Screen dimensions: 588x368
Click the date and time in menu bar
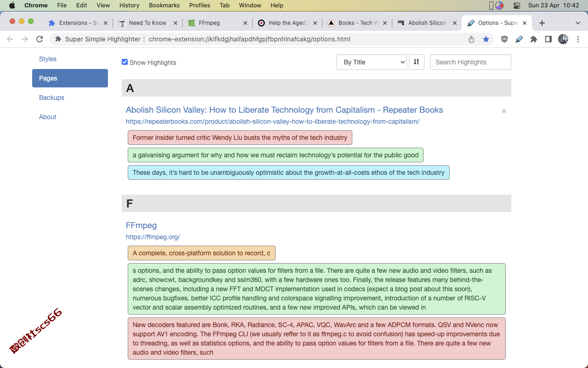tap(554, 5)
